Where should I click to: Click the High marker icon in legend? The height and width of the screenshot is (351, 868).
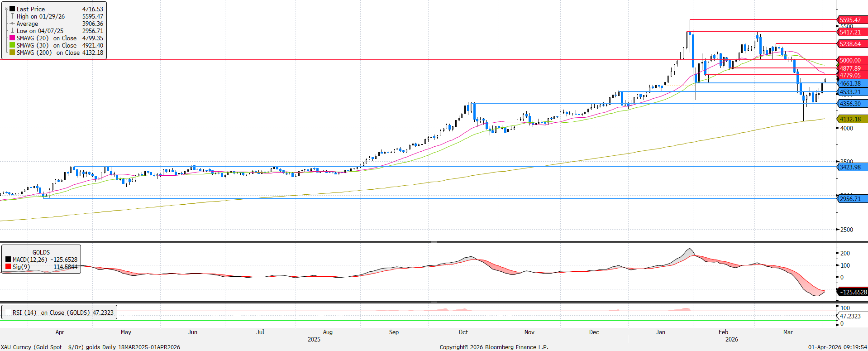(x=12, y=16)
